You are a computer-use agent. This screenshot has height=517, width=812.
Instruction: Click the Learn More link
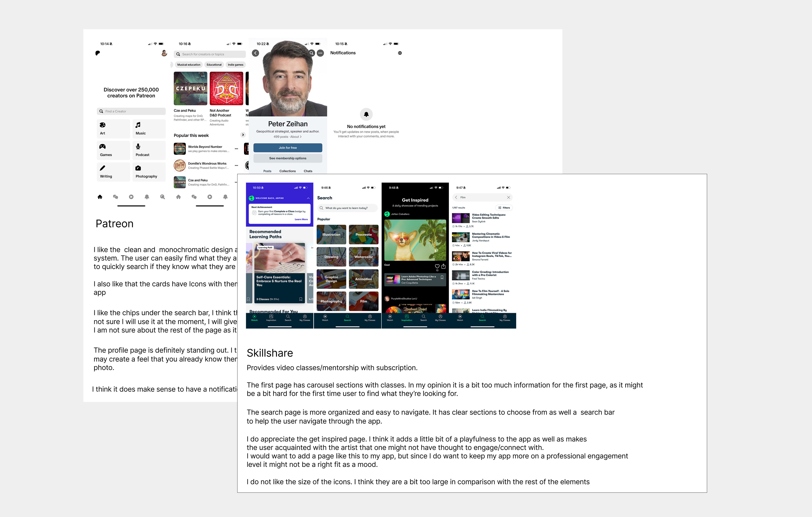pyautogui.click(x=301, y=219)
